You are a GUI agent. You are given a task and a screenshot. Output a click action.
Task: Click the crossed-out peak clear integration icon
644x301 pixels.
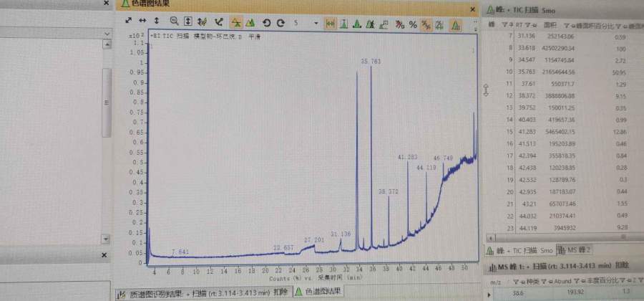[x=371, y=25]
